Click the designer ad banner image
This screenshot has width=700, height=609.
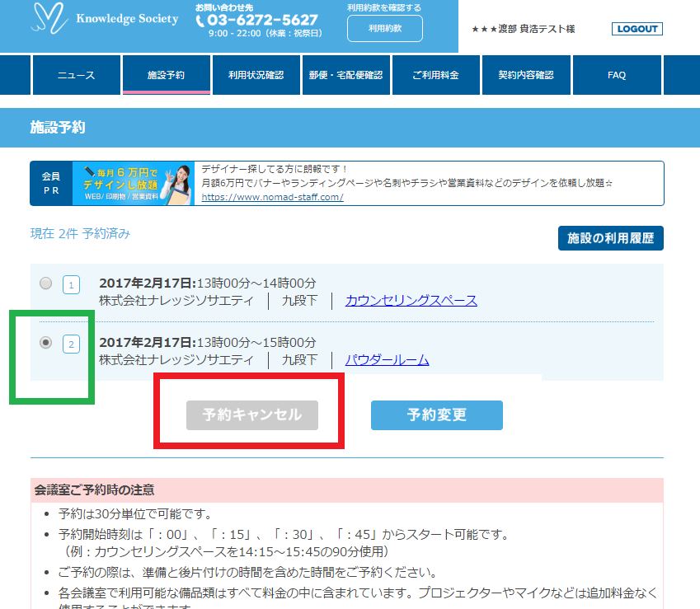[134, 183]
